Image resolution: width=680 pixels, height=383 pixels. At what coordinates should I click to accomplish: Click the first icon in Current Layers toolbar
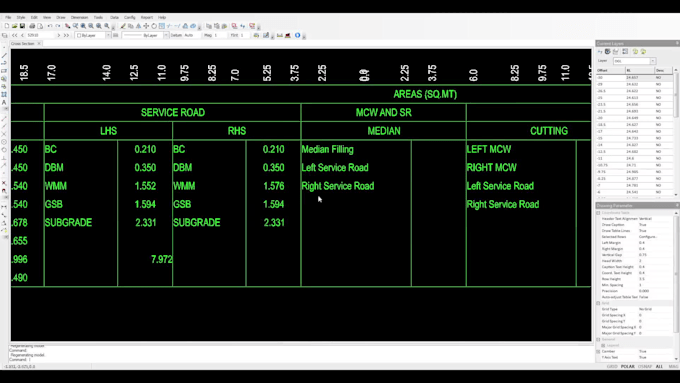[600, 52]
